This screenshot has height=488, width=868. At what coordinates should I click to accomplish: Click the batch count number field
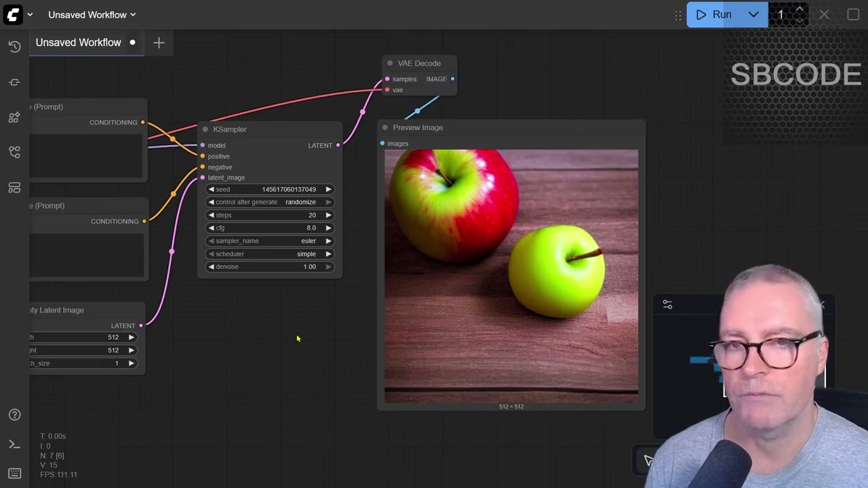point(781,14)
